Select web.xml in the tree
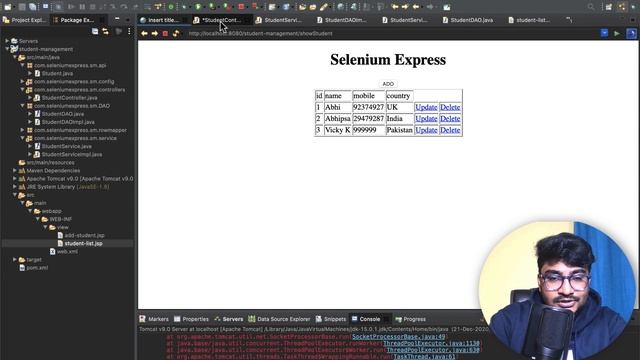This screenshot has height=360, width=640. [67, 251]
